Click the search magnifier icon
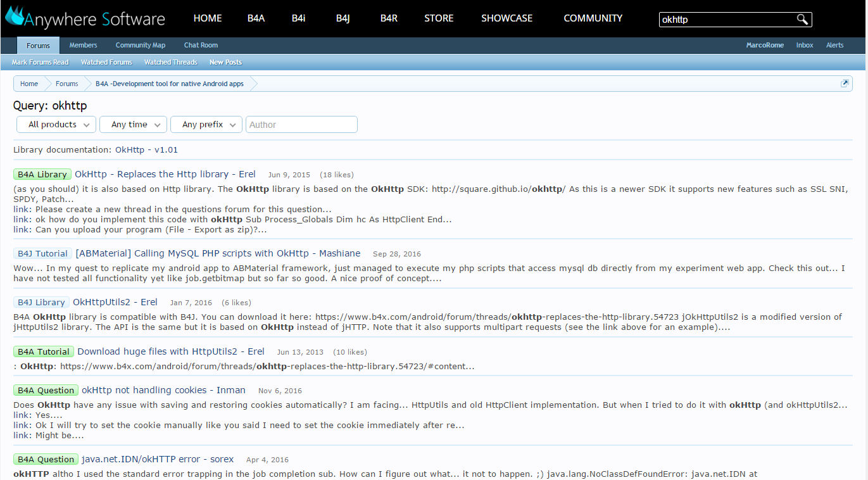868x480 pixels. tap(802, 20)
